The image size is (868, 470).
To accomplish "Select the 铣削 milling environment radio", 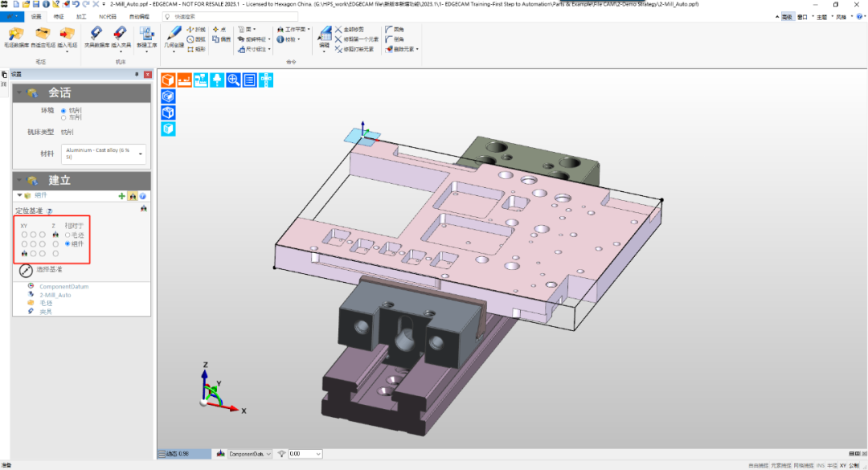I will [63, 111].
